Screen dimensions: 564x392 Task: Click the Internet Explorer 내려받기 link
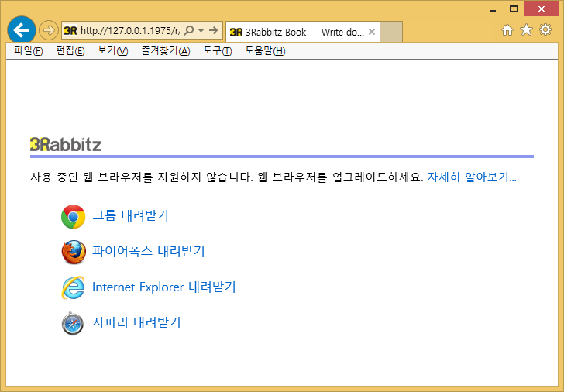(x=164, y=287)
